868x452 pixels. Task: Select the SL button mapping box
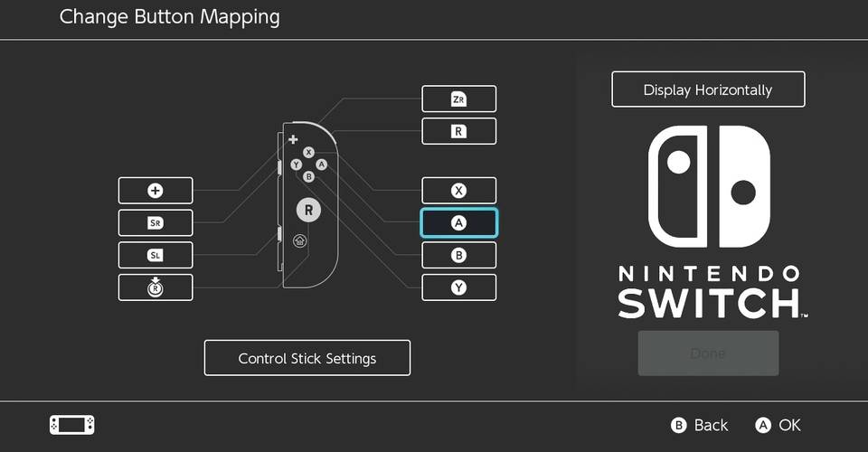pyautogui.click(x=156, y=255)
